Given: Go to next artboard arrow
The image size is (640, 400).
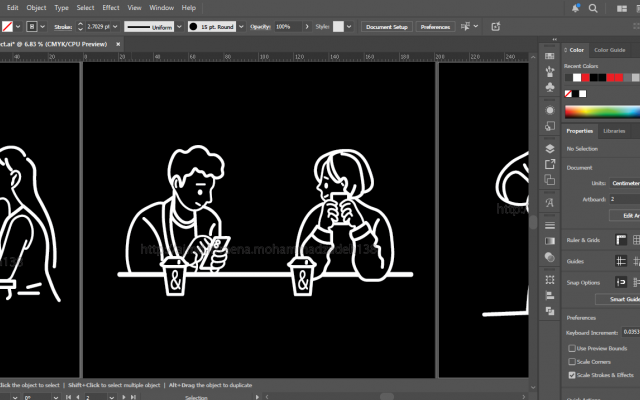Looking at the screenshot, I should [124, 397].
